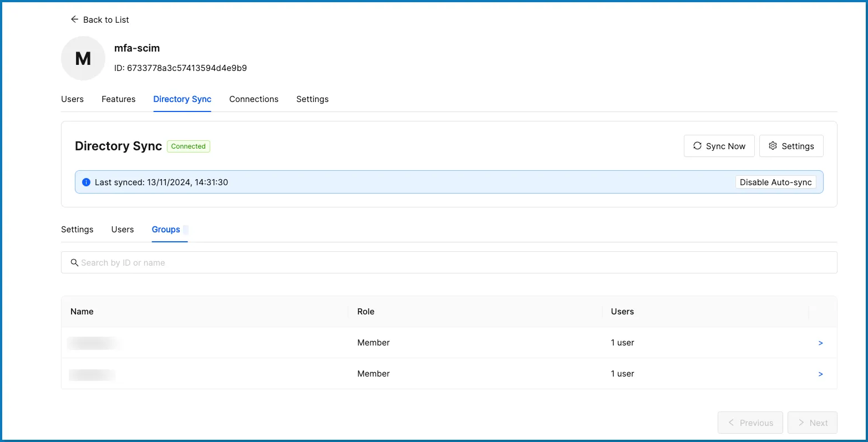Expand the first group row via its chevron
Image resolution: width=868 pixels, height=442 pixels.
pos(821,343)
